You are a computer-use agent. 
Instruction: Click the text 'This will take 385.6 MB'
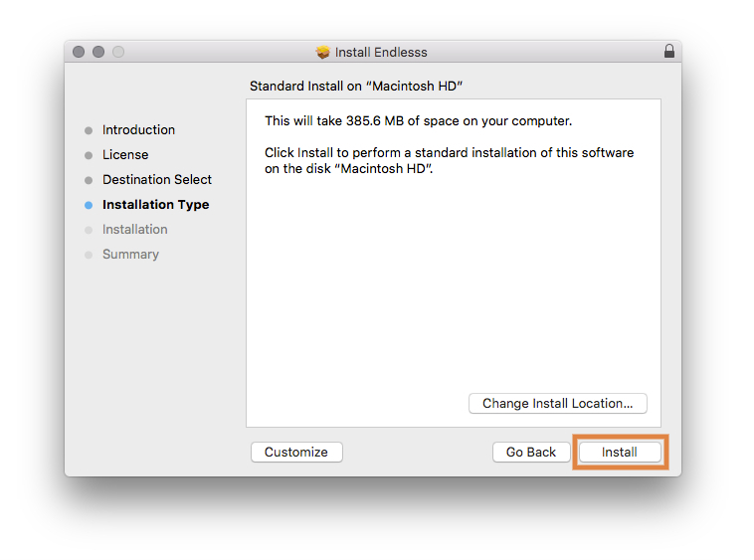tap(333, 120)
